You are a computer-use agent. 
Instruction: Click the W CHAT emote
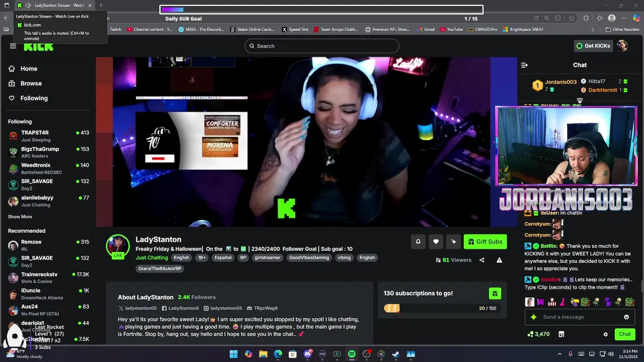[x=552, y=302]
